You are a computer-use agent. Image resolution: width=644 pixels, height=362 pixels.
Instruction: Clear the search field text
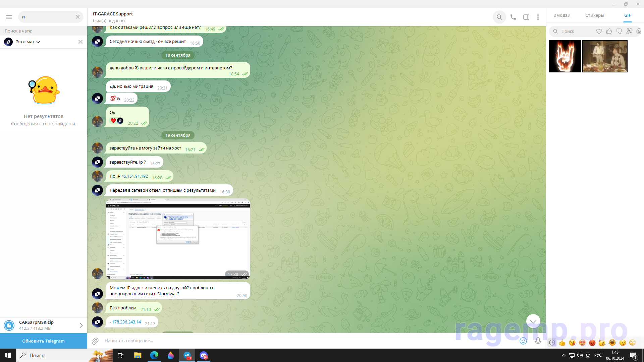coord(77,17)
